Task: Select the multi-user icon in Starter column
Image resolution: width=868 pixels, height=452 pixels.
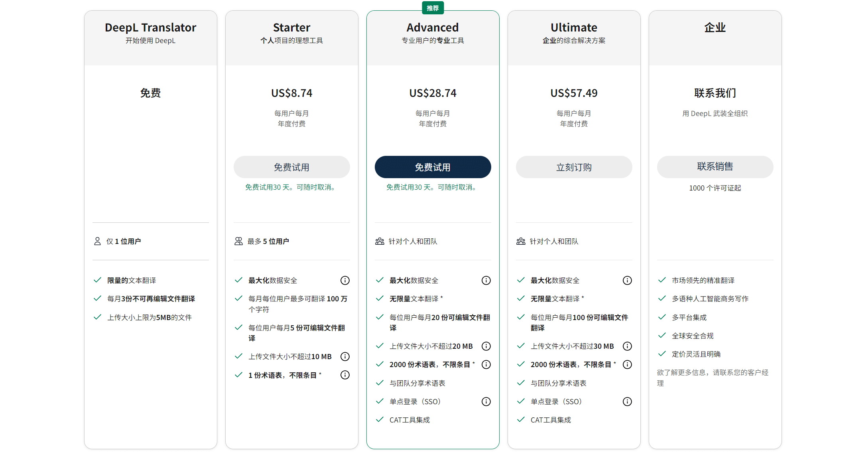Action: 239,241
